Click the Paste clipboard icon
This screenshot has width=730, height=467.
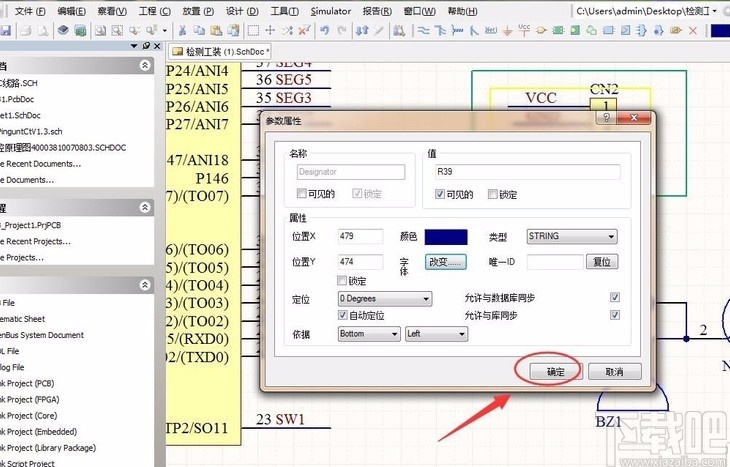click(x=216, y=31)
